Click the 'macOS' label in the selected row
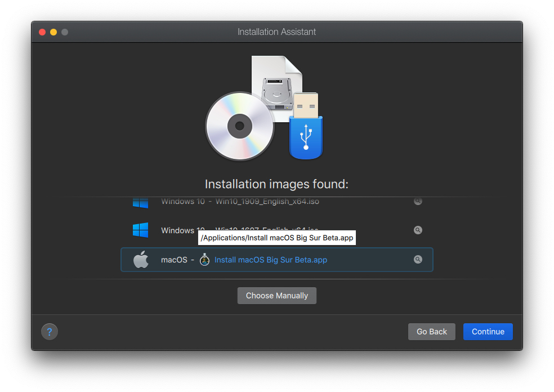Image resolution: width=554 pixels, height=392 pixels. point(174,260)
